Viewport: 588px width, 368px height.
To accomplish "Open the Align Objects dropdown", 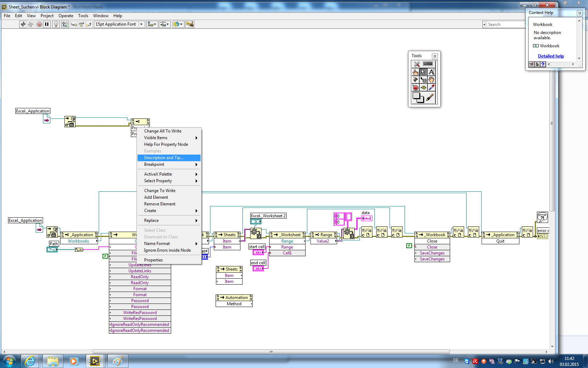I will coord(152,24).
